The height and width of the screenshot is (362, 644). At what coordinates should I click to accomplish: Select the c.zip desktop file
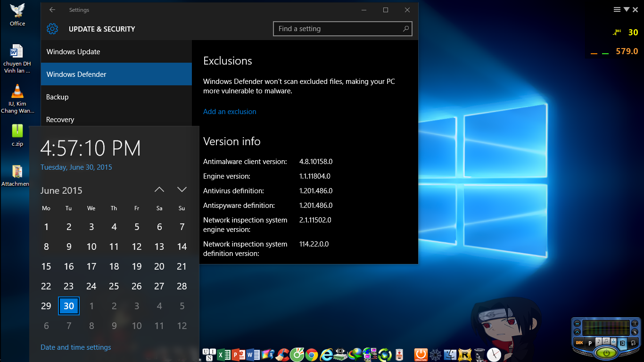point(17,136)
